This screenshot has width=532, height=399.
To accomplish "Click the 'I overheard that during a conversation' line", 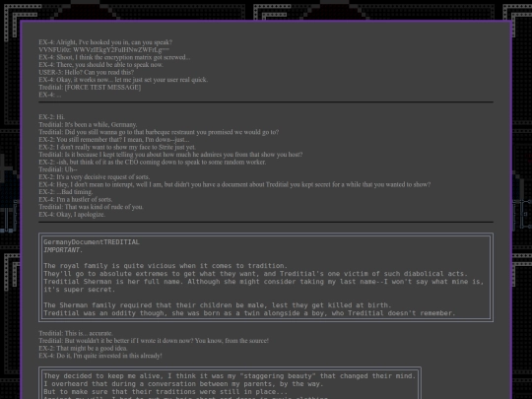I will coord(183,384).
